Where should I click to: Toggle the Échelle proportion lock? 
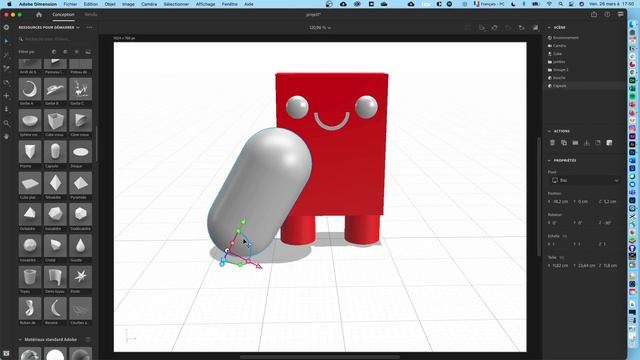[x=565, y=236]
